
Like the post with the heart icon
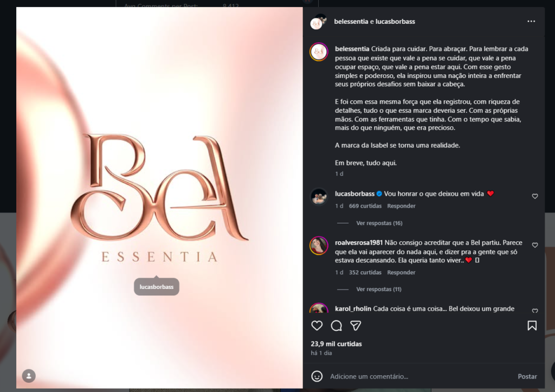click(317, 325)
